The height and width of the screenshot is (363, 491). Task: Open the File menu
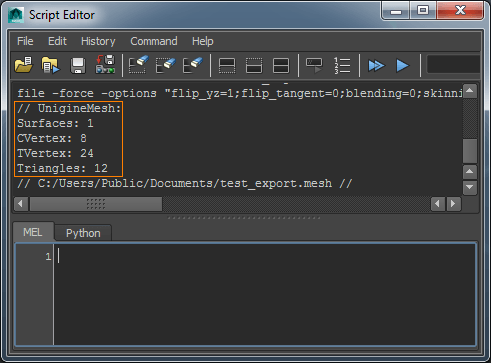pos(25,41)
